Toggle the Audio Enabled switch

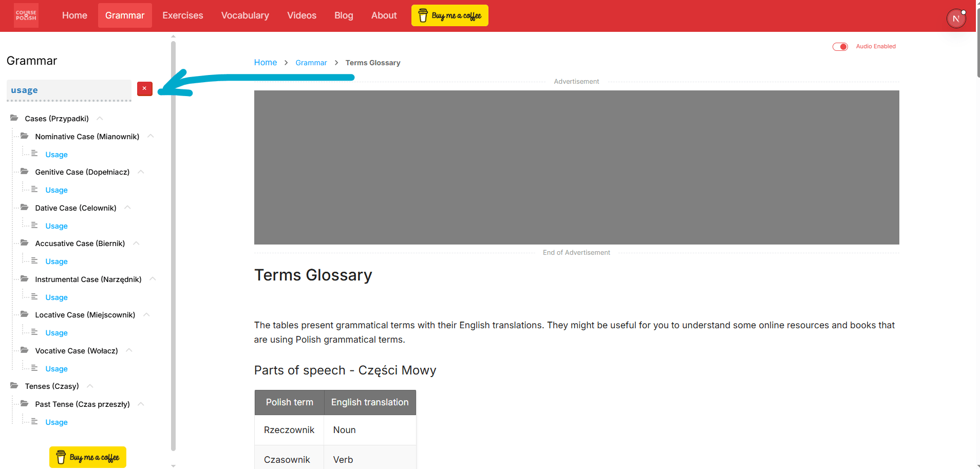click(x=840, y=47)
